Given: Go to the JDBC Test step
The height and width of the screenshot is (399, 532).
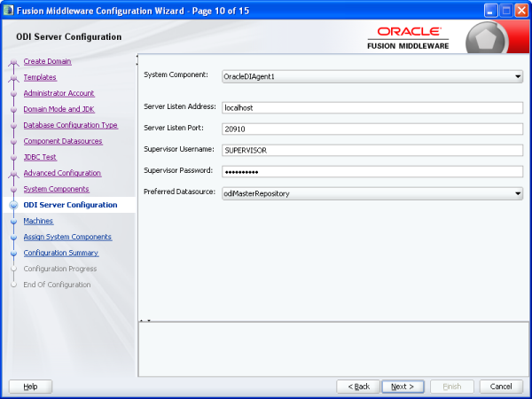Looking at the screenshot, I should (x=40, y=157).
